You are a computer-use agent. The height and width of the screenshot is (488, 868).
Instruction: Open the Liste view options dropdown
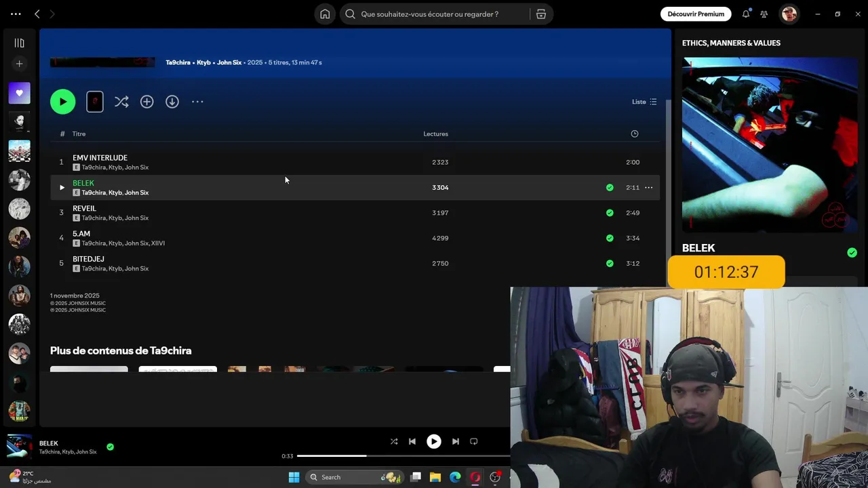[644, 102]
